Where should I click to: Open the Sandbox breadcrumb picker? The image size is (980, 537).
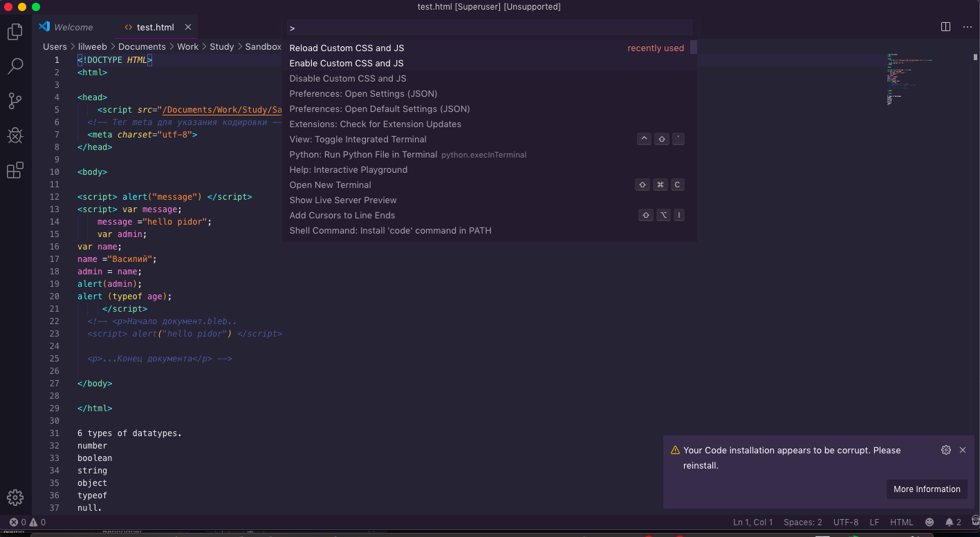[263, 46]
